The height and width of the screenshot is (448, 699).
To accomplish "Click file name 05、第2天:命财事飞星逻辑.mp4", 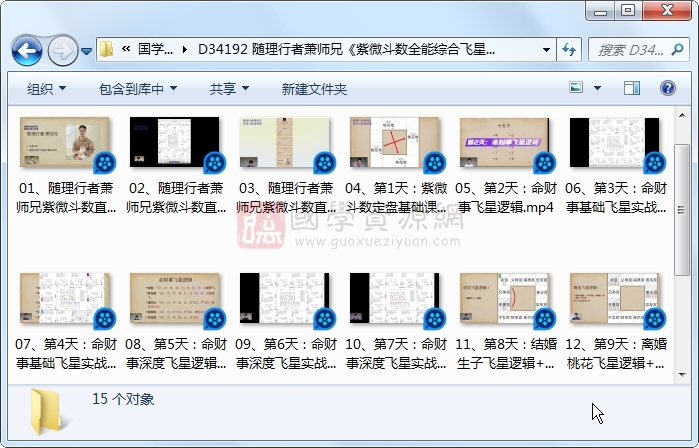I will (x=506, y=197).
